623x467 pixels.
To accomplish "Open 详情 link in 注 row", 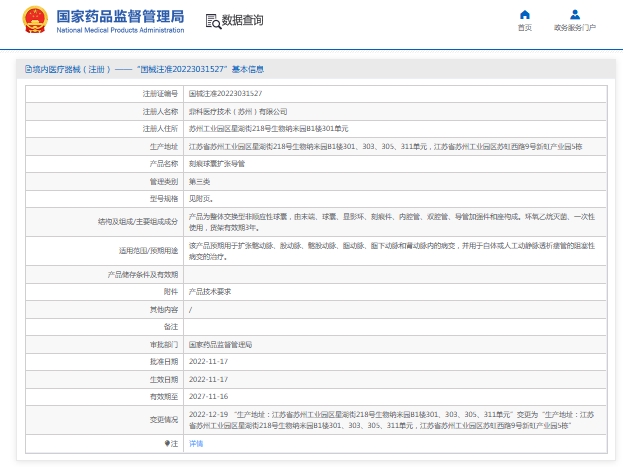I will pos(196,444).
